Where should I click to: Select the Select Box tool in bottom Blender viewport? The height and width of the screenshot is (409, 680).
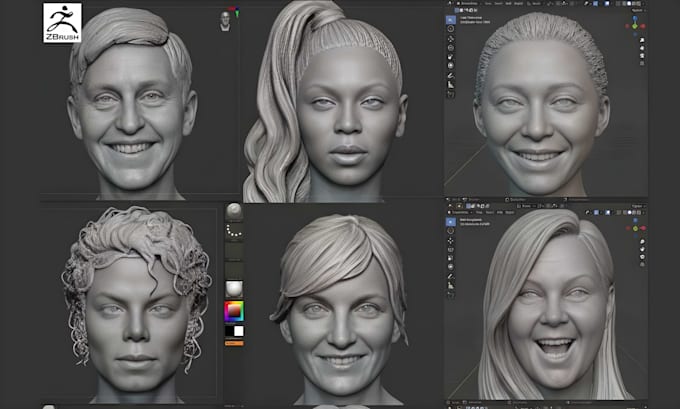coord(451,222)
